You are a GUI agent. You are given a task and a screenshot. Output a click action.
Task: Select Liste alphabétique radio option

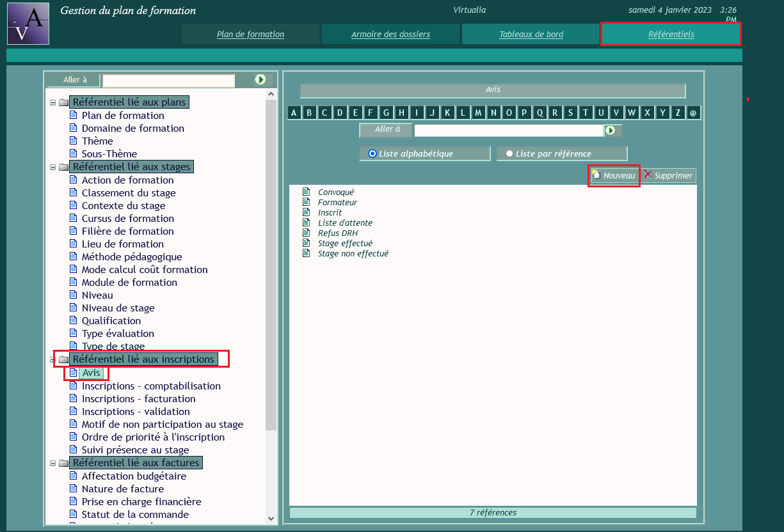372,153
